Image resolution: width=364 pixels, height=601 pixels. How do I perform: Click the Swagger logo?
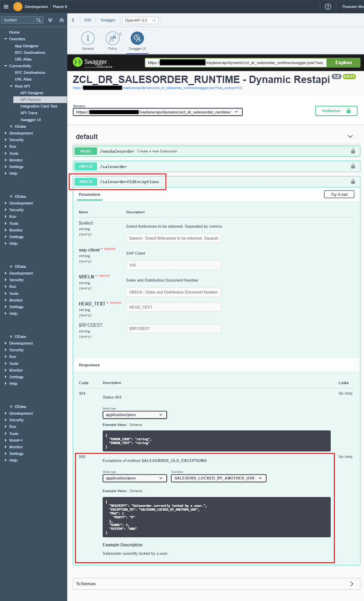coord(93,62)
